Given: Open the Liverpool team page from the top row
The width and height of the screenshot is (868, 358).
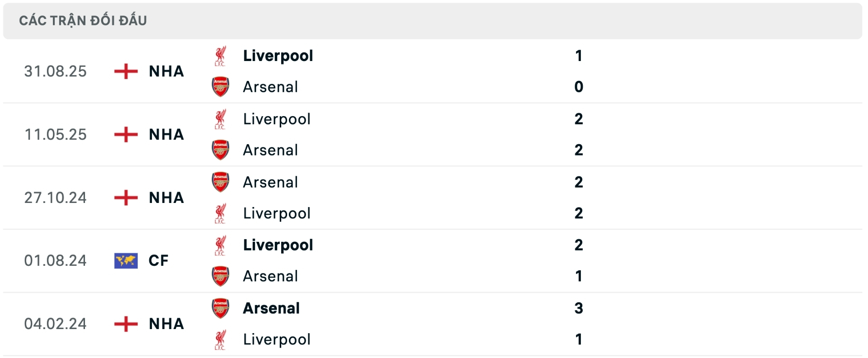Looking at the screenshot, I should tap(278, 56).
